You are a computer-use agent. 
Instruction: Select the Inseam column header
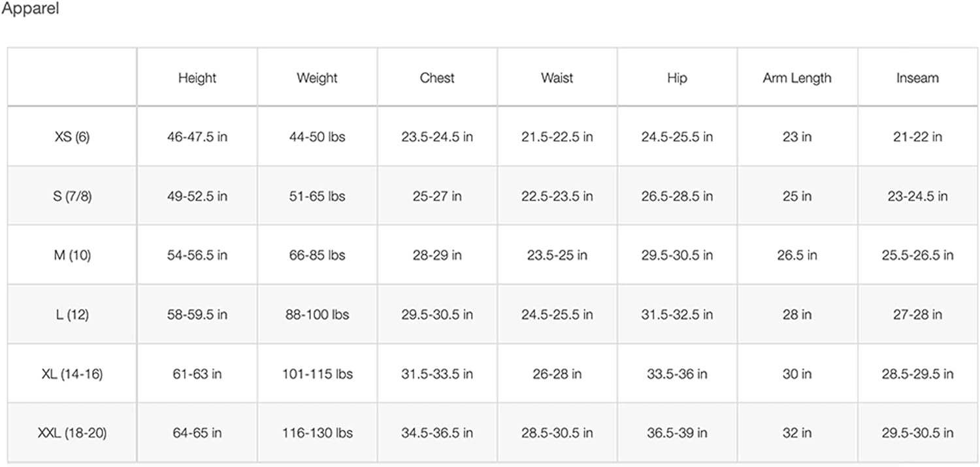(x=917, y=78)
